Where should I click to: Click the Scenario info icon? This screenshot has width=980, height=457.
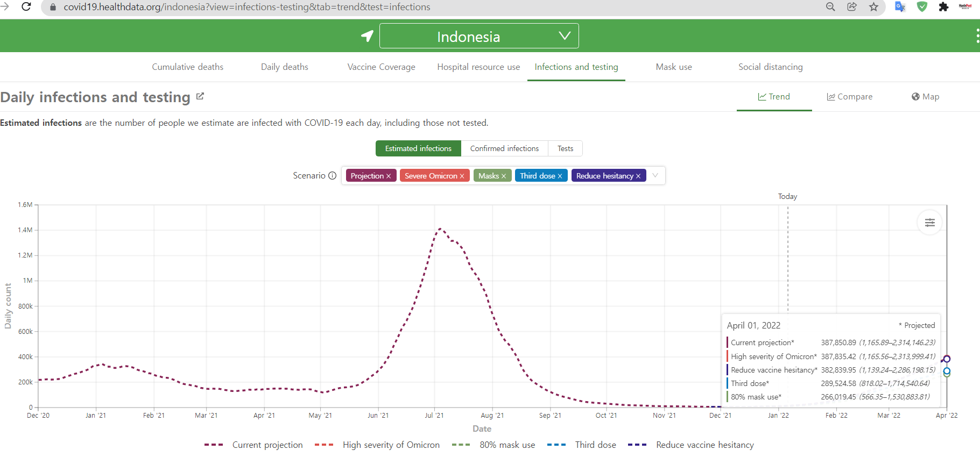pos(332,176)
